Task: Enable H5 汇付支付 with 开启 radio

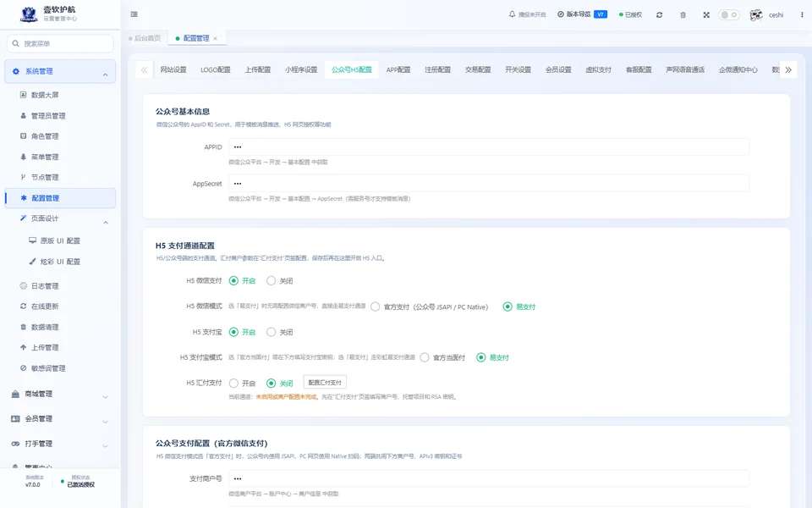Action: tap(233, 383)
